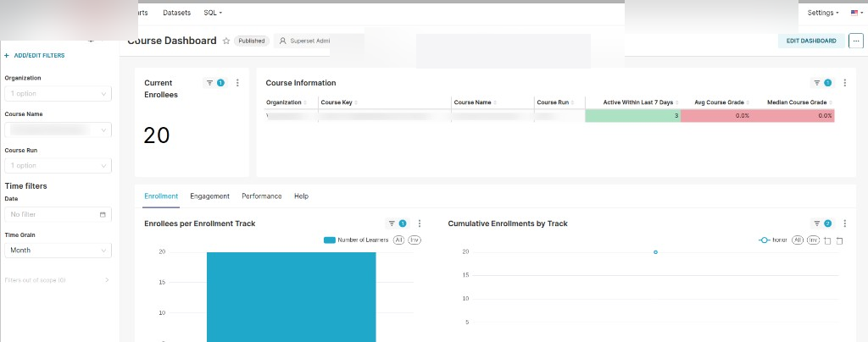Open the Organization filter dropdown
The height and width of the screenshot is (342, 868).
click(58, 93)
